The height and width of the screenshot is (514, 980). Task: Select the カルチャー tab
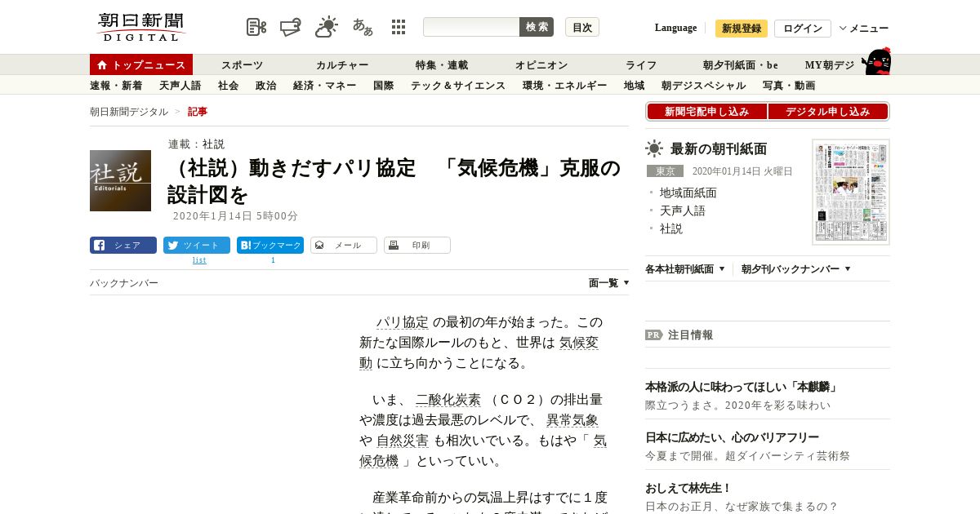pos(342,65)
